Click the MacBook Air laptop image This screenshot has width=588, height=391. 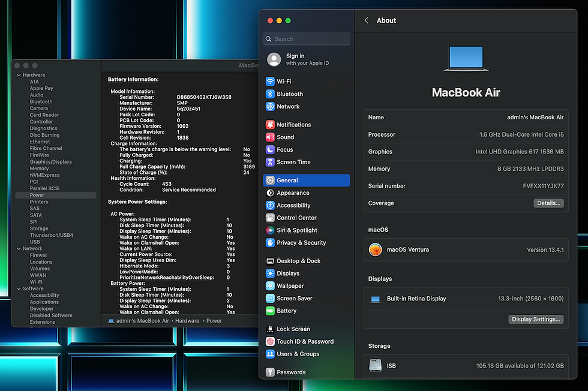pos(466,59)
